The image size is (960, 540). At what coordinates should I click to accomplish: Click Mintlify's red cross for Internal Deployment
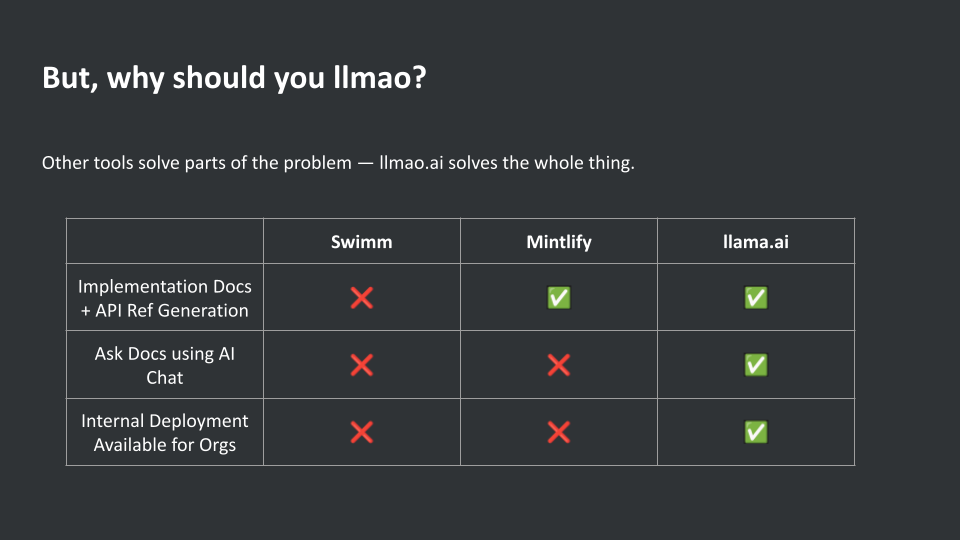coord(559,432)
